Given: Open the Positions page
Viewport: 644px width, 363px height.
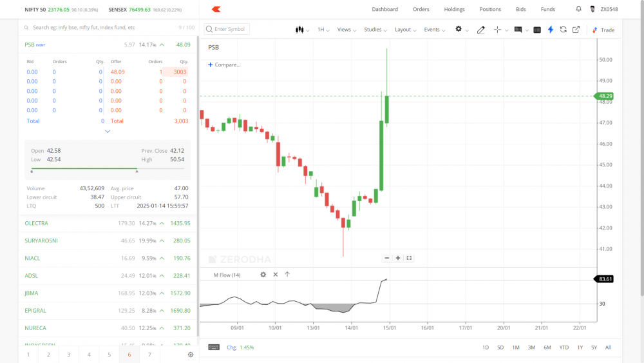Looking at the screenshot, I should click(x=490, y=9).
